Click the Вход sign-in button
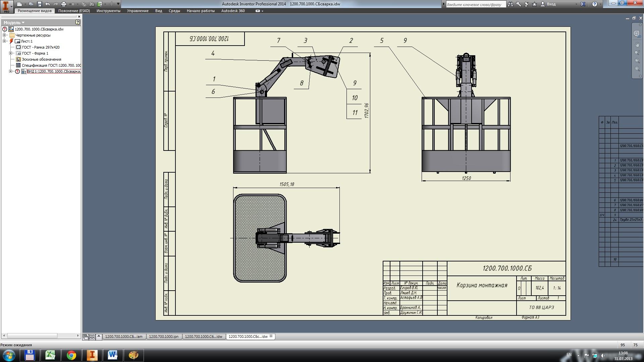This screenshot has width=644, height=362. (x=551, y=4)
